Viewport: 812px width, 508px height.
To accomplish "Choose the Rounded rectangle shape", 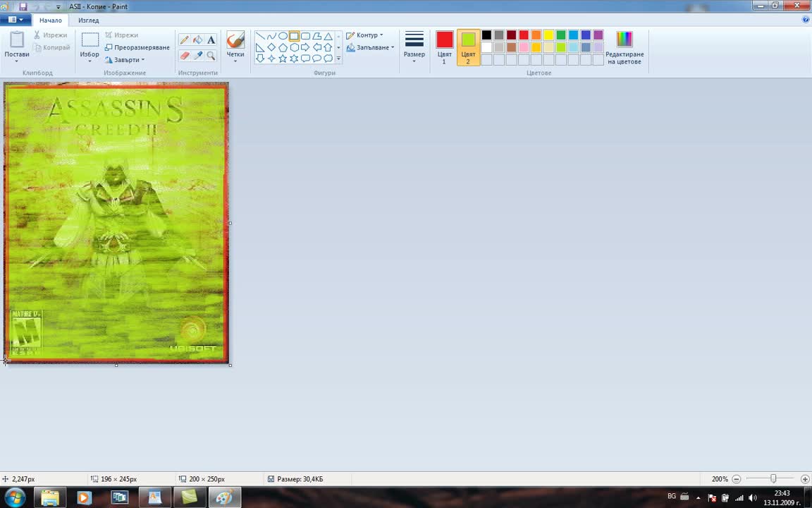I will [x=305, y=36].
